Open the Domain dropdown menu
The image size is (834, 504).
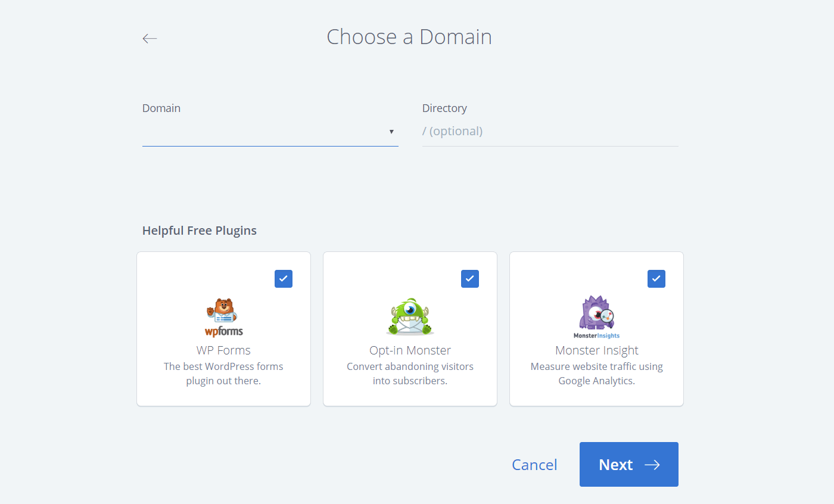click(270, 132)
